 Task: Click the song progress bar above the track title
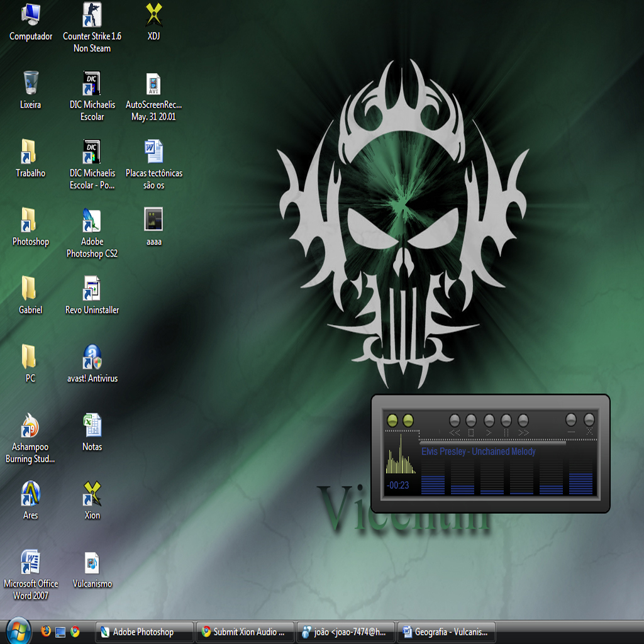click(493, 443)
